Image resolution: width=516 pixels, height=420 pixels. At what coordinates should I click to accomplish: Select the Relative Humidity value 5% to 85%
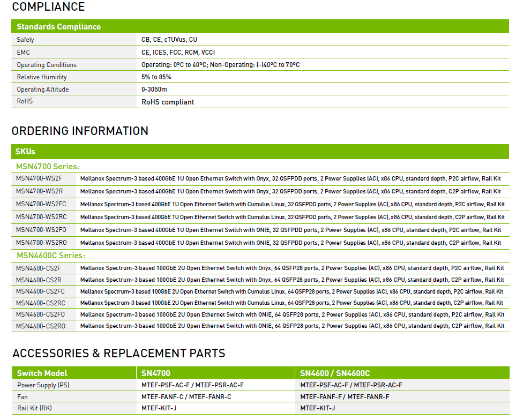pyautogui.click(x=156, y=77)
